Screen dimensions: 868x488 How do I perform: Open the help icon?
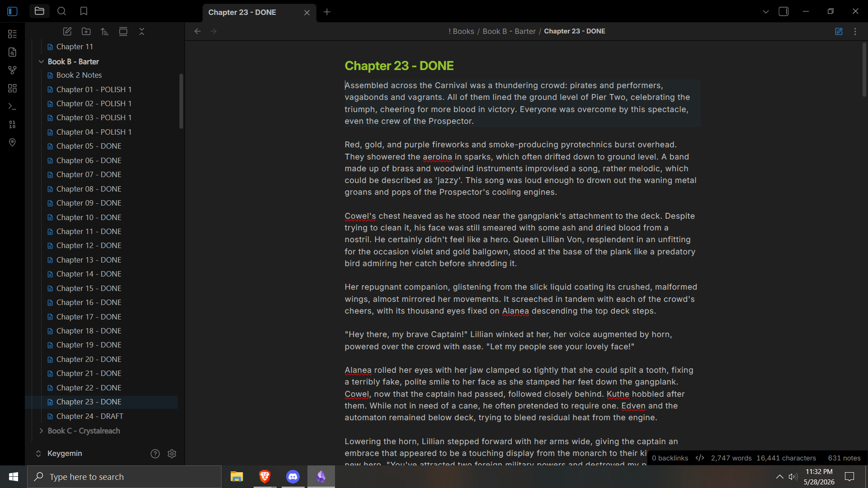pos(155,454)
